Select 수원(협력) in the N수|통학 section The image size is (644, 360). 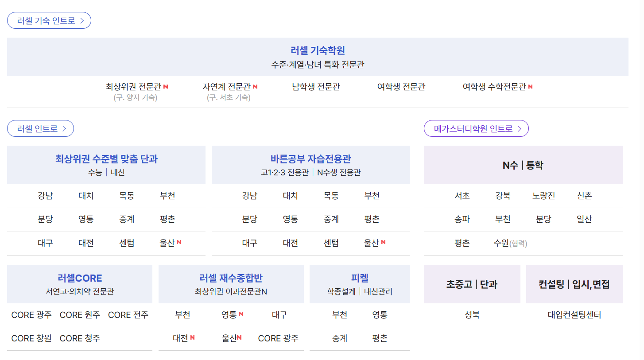click(510, 243)
